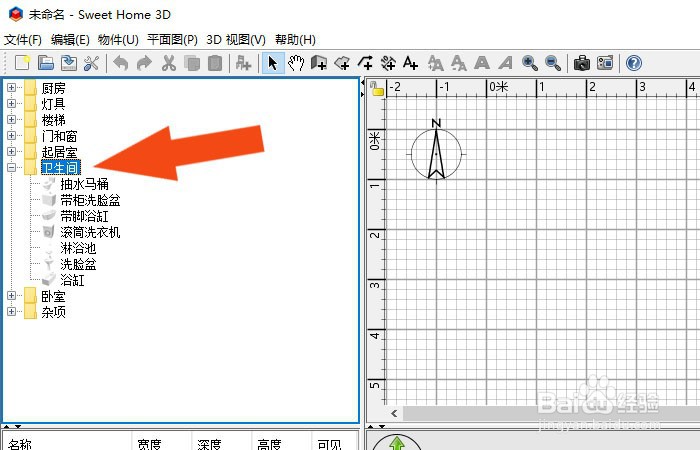Zoom out of the plan
This screenshot has width=700, height=450.
[553, 63]
